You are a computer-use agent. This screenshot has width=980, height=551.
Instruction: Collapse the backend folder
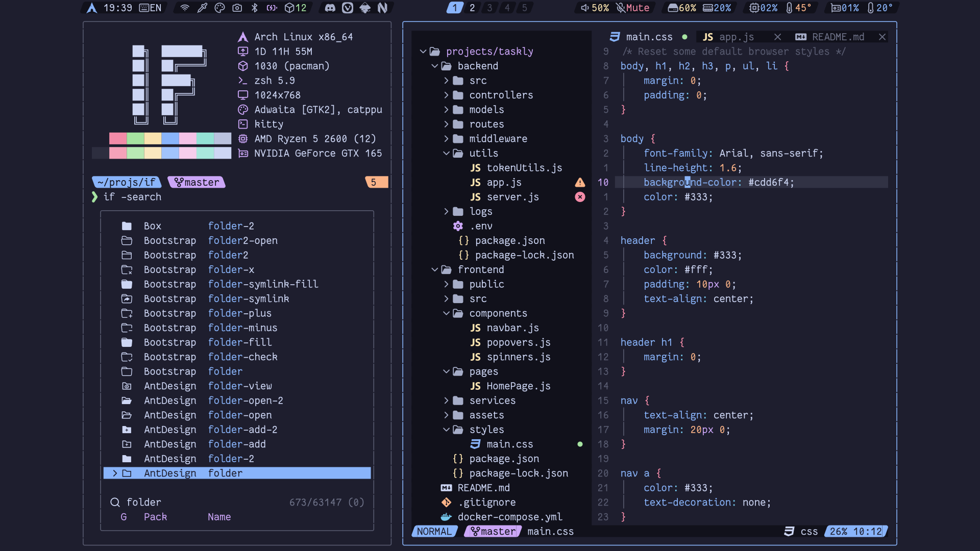tap(434, 66)
